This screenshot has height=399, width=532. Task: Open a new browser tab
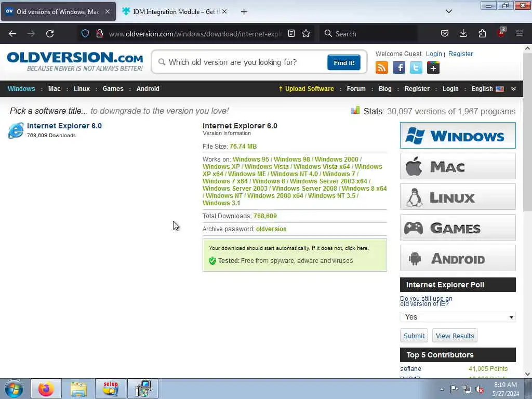(x=244, y=12)
